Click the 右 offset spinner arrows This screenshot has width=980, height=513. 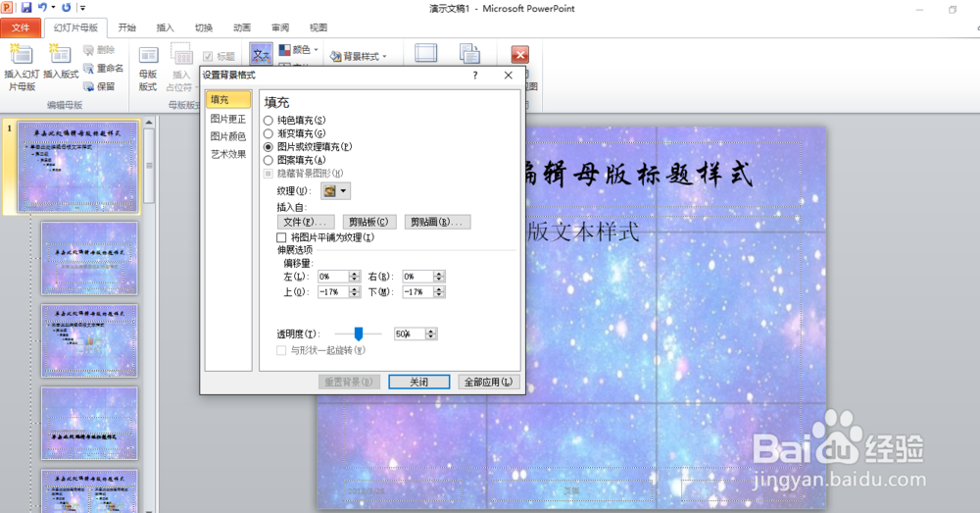439,276
